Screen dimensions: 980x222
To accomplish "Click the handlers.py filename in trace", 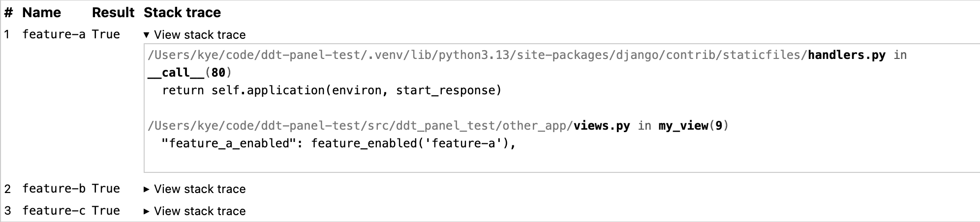I will pyautogui.click(x=846, y=55).
